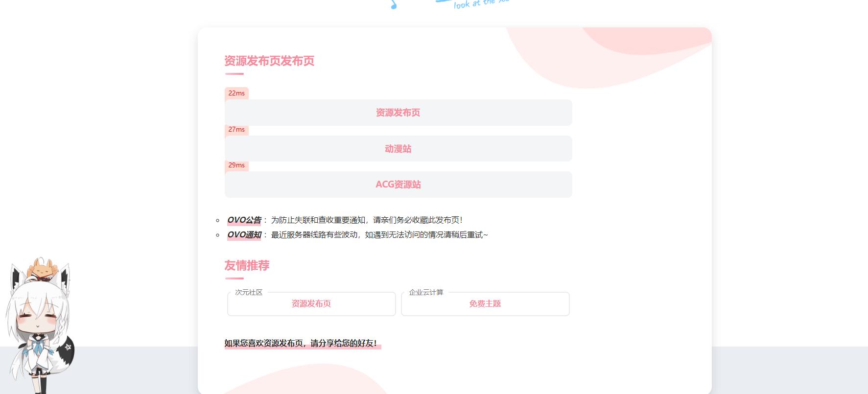Click the 企业云计算 card label

(x=426, y=292)
